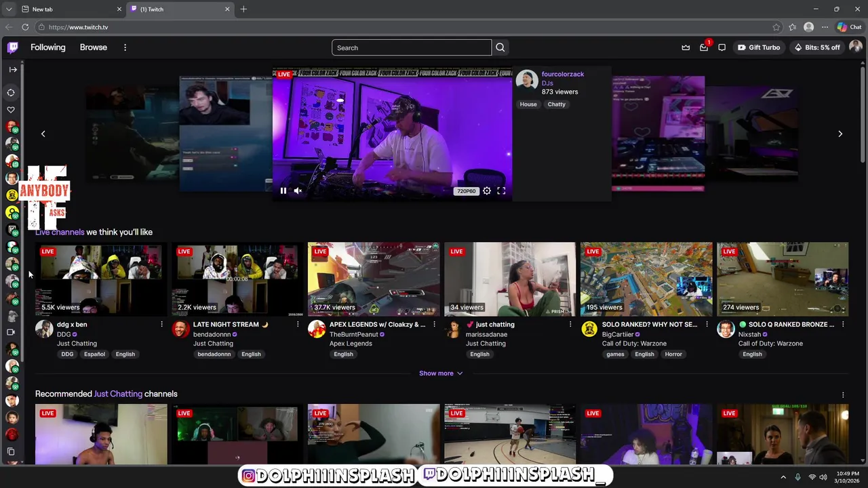
Task: Open TheBurntPeanut Apex stream thumbnail
Action: click(x=374, y=279)
